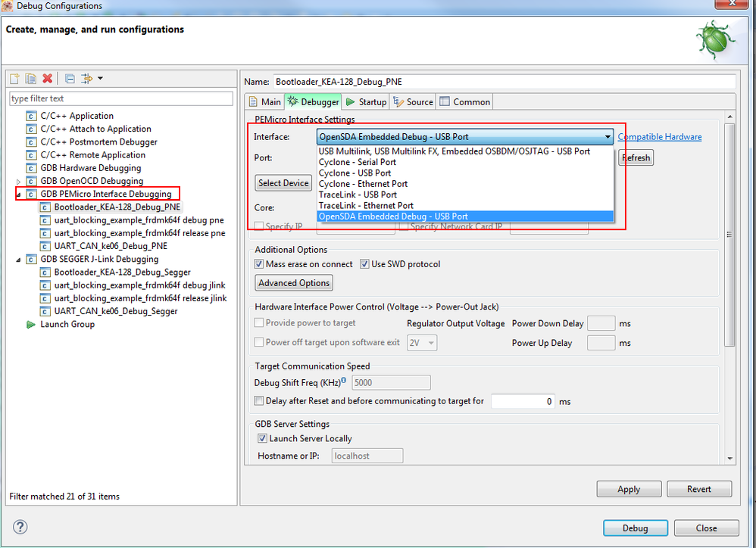Select the Launch Group item
The height and width of the screenshot is (548, 756).
tap(67, 324)
